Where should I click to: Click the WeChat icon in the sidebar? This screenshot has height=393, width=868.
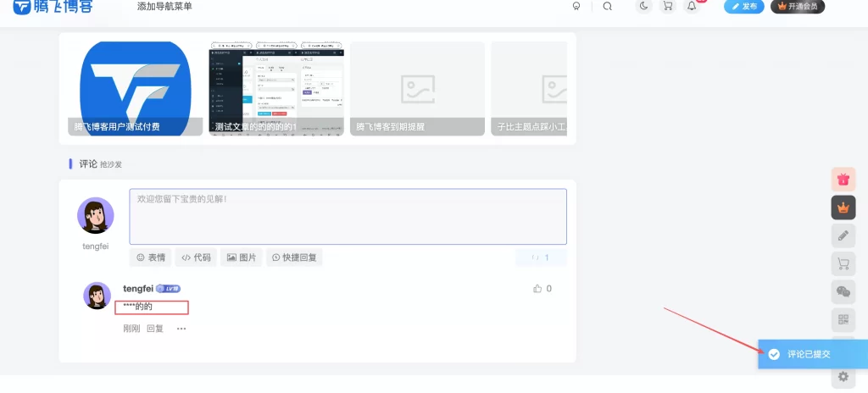coord(843,291)
